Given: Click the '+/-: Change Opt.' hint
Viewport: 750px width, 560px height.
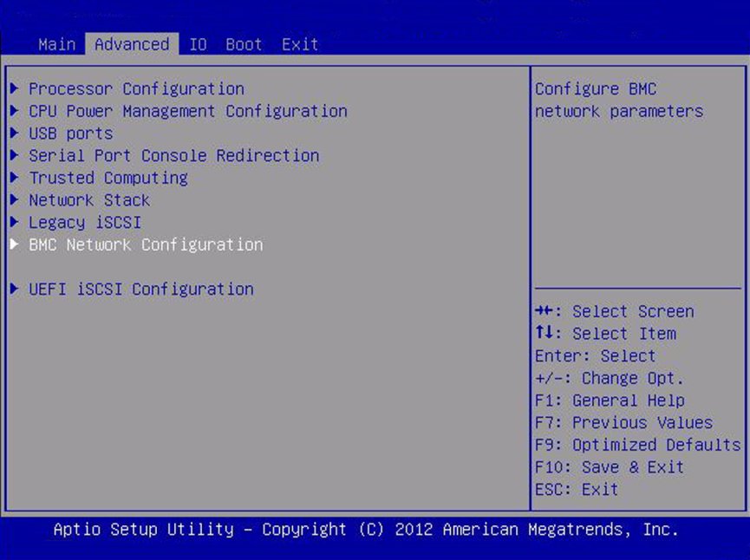Looking at the screenshot, I should coord(610,378).
